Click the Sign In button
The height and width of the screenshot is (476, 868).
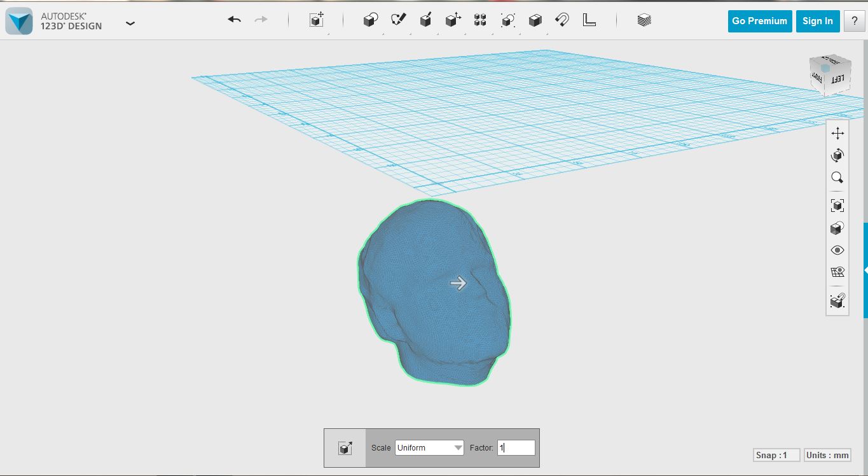[818, 21]
